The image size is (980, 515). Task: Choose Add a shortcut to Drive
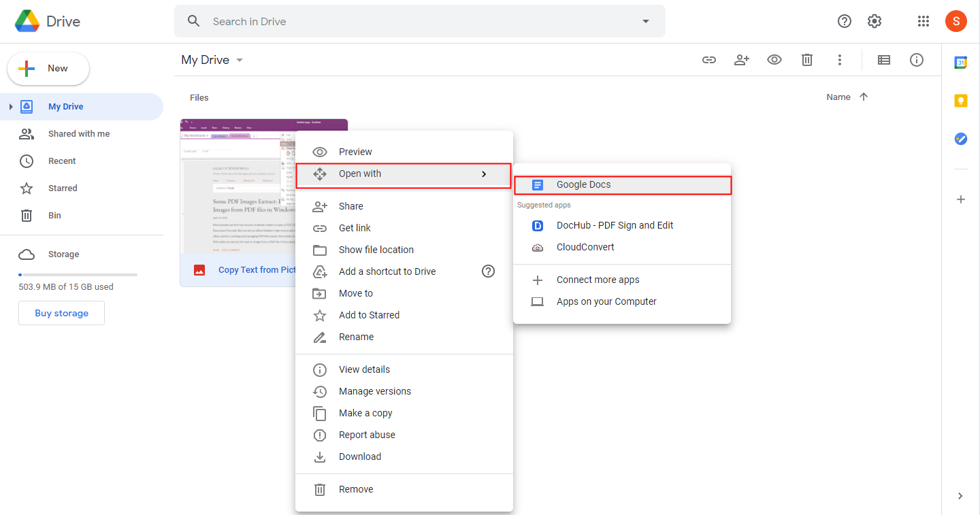point(404,271)
